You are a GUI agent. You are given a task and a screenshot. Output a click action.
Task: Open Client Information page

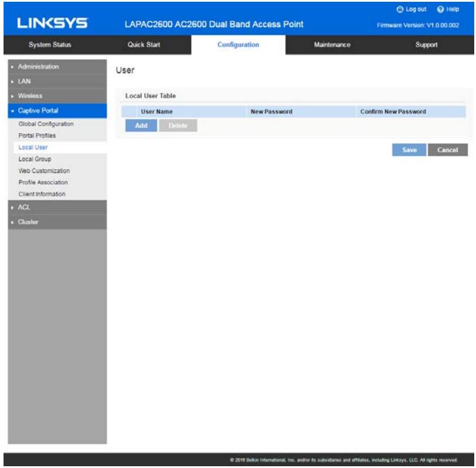pyautogui.click(x=42, y=194)
